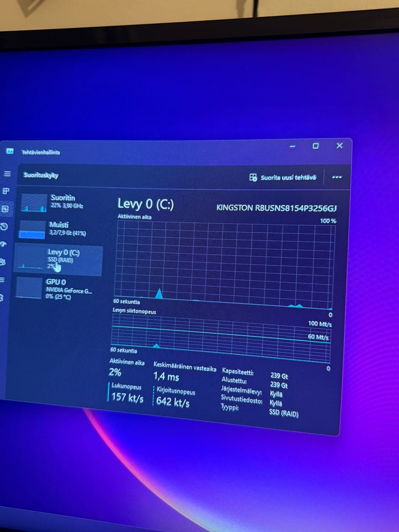Open the Startup apps gauge icon
399x532 pixels.
(3, 244)
